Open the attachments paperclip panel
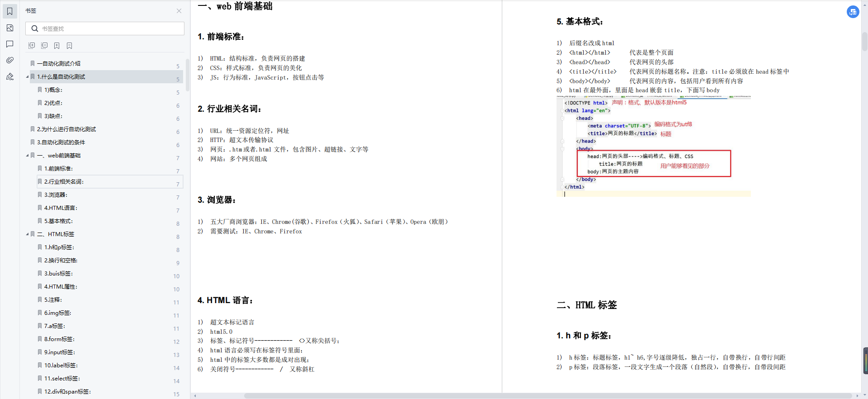Screen dimensions: 868x399 [9, 60]
